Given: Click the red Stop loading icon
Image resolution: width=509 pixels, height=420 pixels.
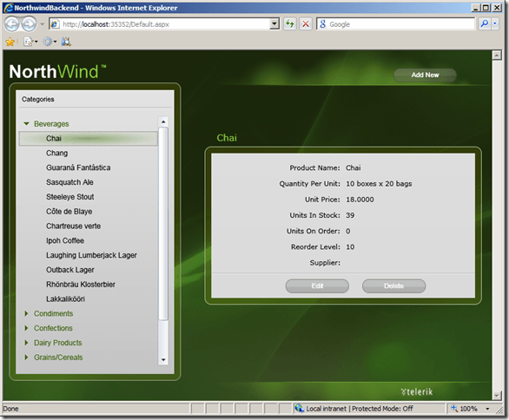Looking at the screenshot, I should 306,24.
